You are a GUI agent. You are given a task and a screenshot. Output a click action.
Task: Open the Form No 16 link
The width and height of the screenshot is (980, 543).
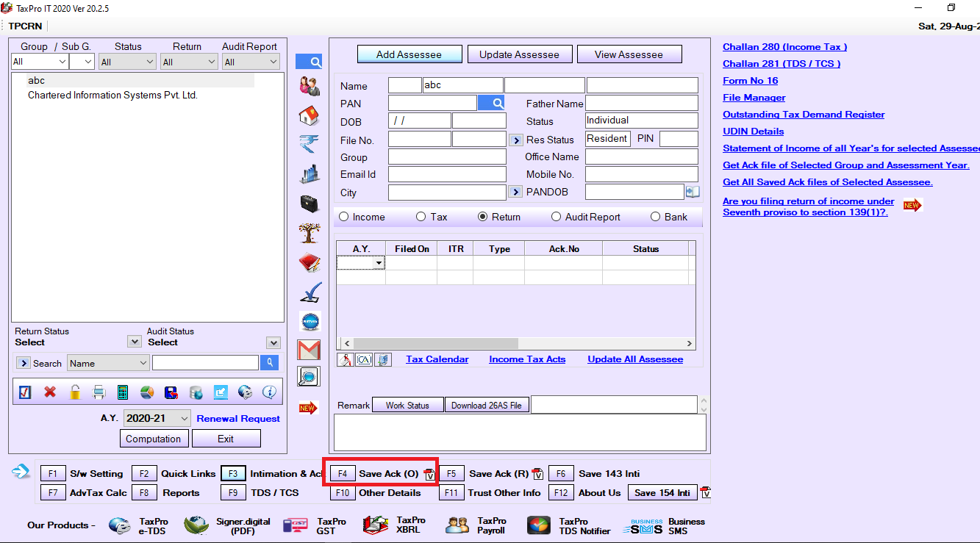pyautogui.click(x=750, y=81)
